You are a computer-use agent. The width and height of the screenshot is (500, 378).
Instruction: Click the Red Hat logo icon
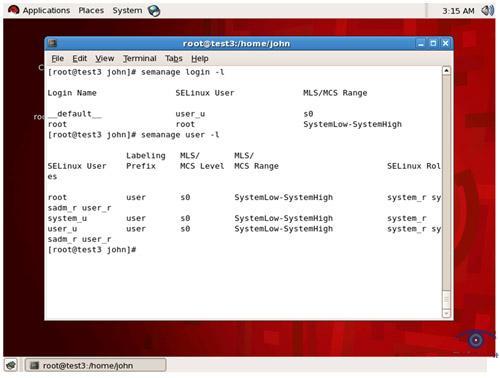click(x=14, y=10)
